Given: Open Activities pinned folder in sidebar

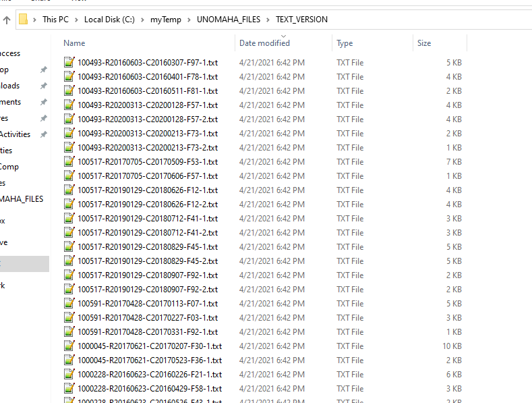Looking at the screenshot, I should [15, 134].
